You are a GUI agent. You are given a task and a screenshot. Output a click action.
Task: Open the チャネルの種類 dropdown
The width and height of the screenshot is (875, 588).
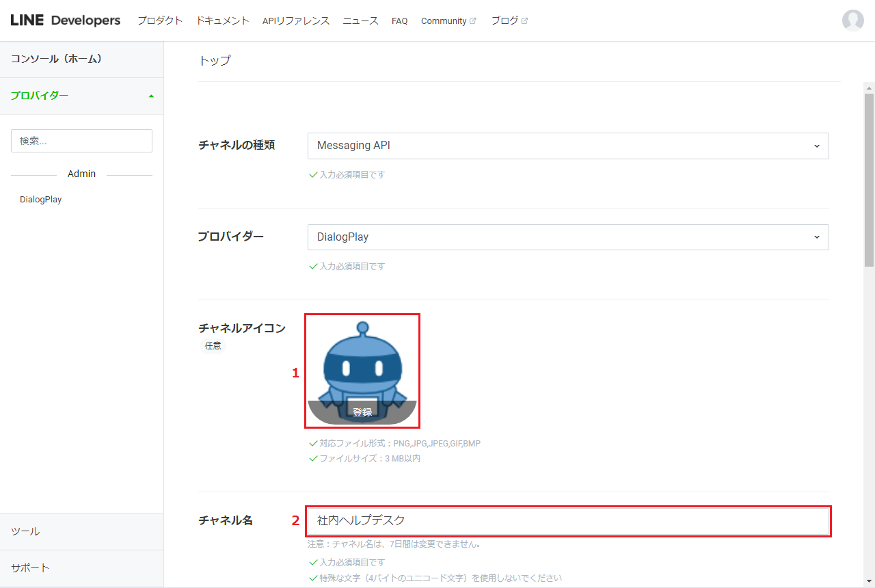coord(568,146)
